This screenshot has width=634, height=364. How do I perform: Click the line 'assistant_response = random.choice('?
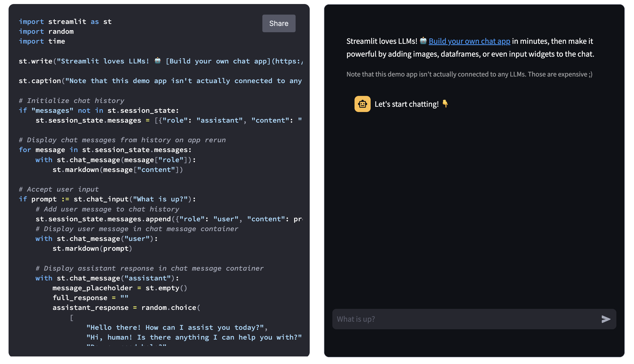click(x=126, y=308)
